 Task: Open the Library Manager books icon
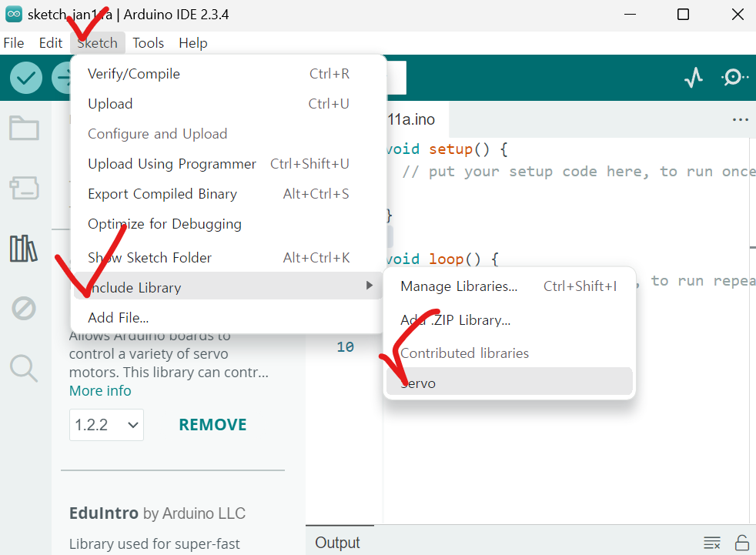click(x=24, y=249)
